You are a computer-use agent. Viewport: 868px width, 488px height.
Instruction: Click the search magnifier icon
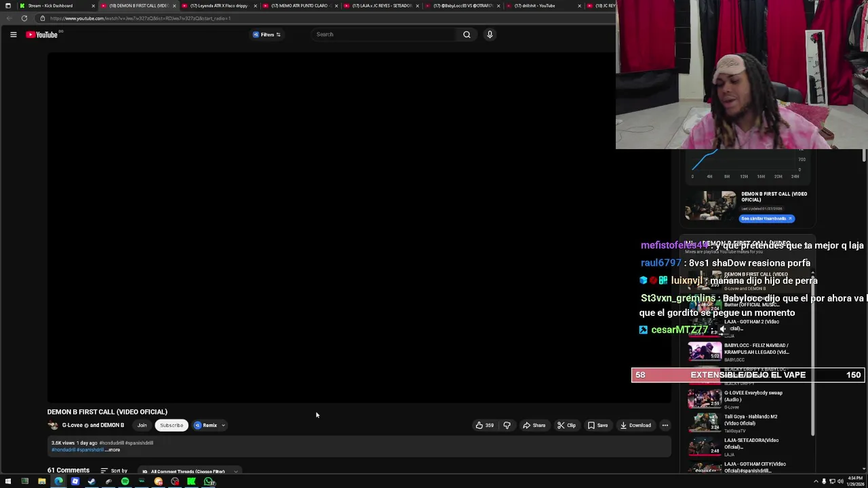click(x=467, y=35)
